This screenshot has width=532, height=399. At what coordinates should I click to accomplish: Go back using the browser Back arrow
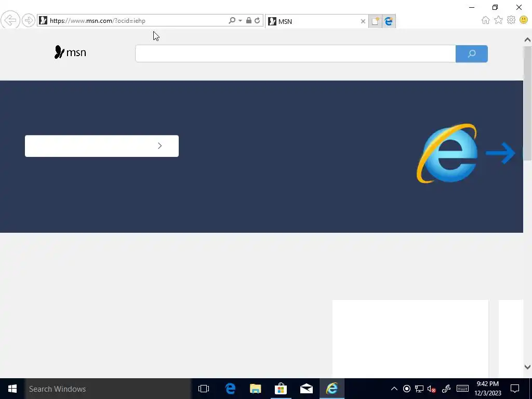(10, 20)
